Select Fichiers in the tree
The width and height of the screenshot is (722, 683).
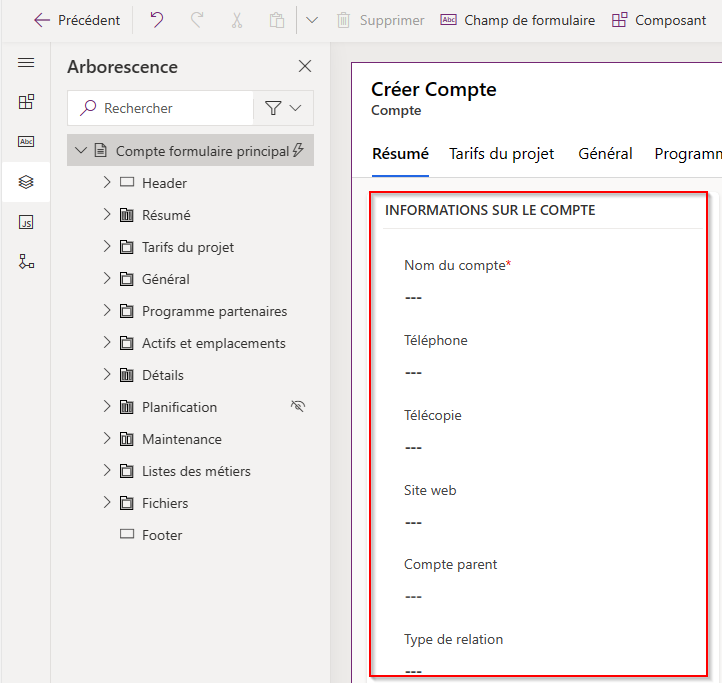pos(165,503)
